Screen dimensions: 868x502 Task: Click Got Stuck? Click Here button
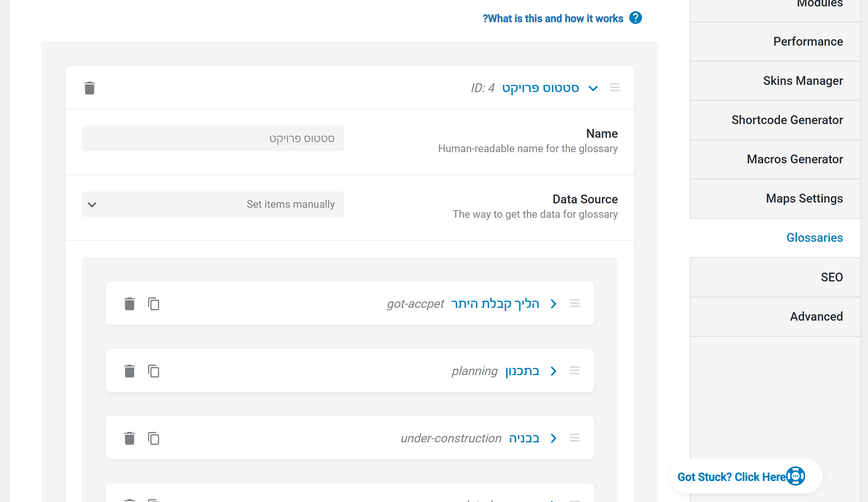pos(740,477)
